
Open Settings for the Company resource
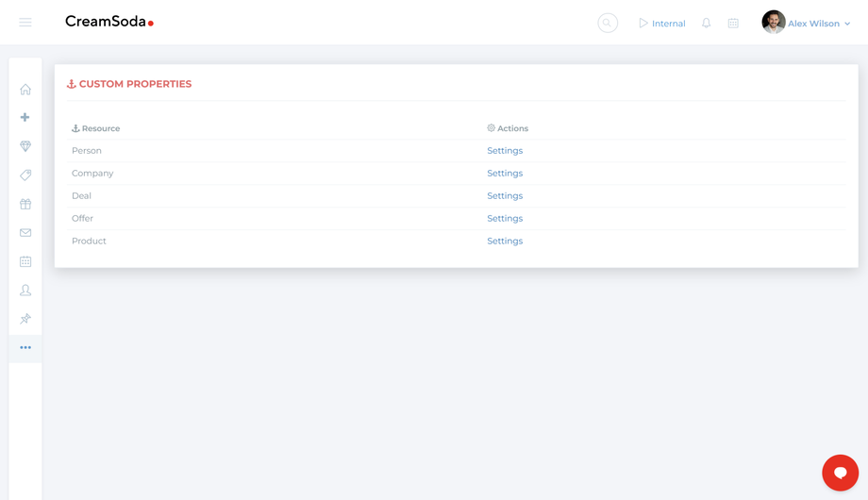(505, 174)
